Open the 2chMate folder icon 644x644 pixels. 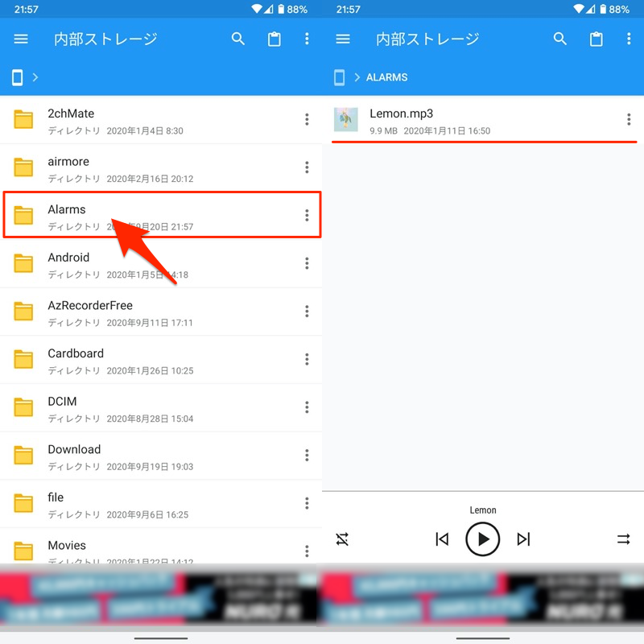23,120
